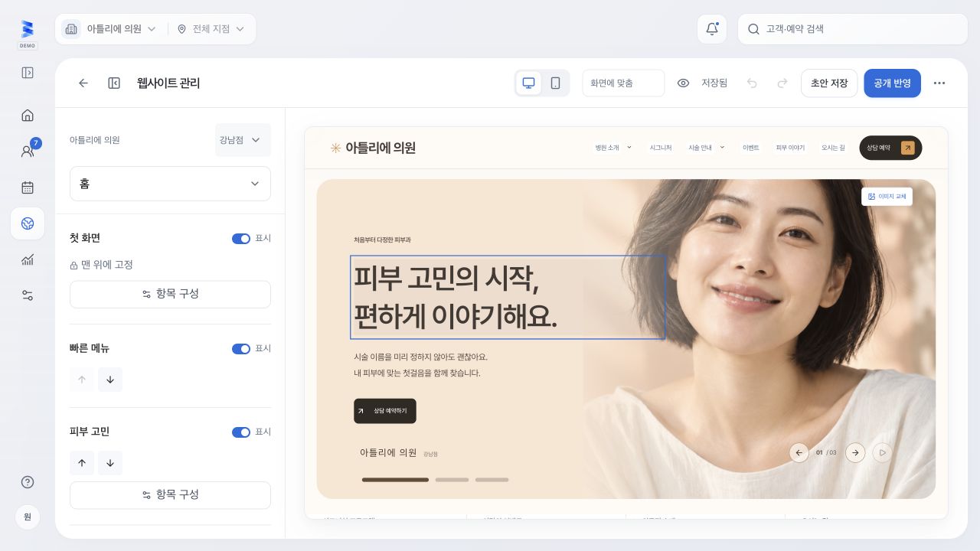Click 이벤트 in the preview nav
The image size is (980, 551).
pyautogui.click(x=750, y=148)
